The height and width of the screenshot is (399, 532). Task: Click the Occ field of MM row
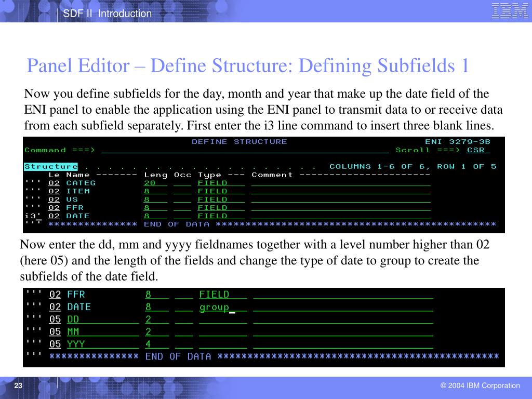point(184,332)
